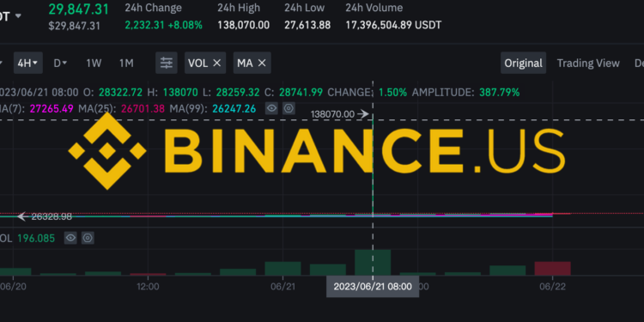Click the AMPLITUDE value 387.79%
This screenshot has width=644, height=322.
pos(500,92)
